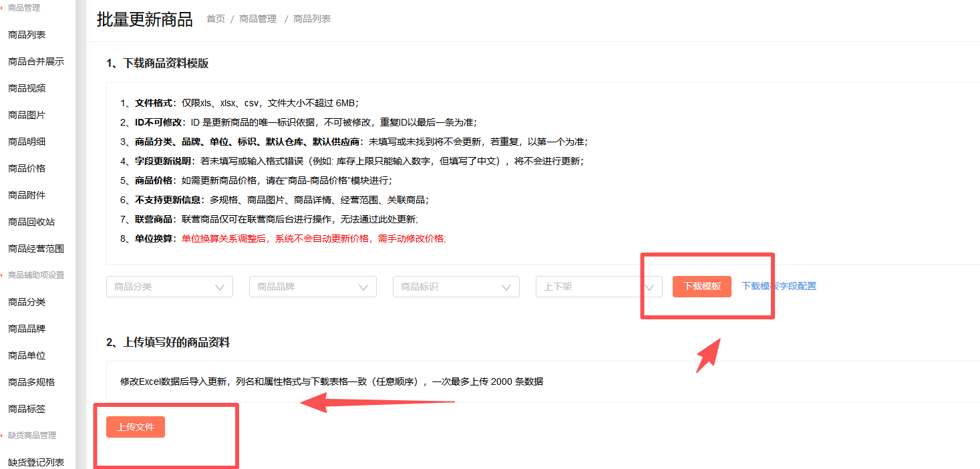The height and width of the screenshot is (469, 980).
Task: Click 首页 breadcrumb link
Action: pos(216,19)
